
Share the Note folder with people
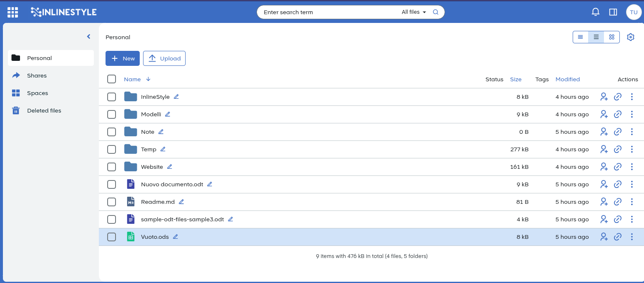[x=604, y=132]
